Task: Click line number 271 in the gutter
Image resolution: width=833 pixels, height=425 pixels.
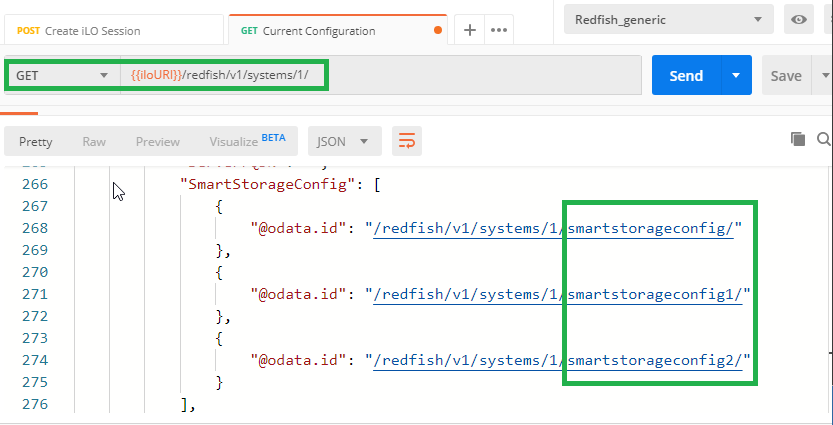Action: click(35, 294)
